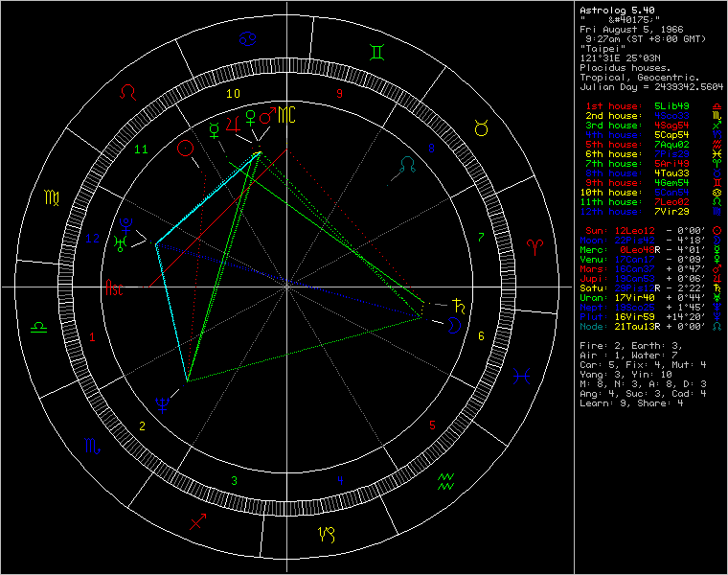Select the 10th house 5Can54 row
This screenshot has width=728, height=575.
(650, 193)
